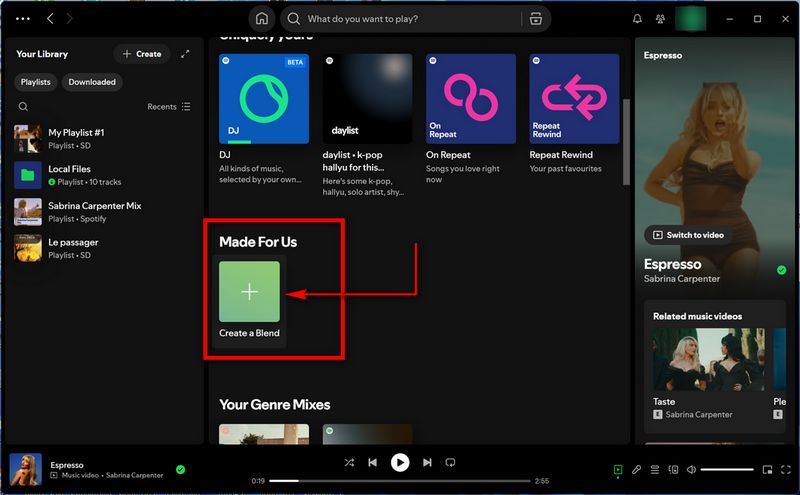Filter the library by Playlists
The height and width of the screenshot is (495, 800).
tap(36, 82)
